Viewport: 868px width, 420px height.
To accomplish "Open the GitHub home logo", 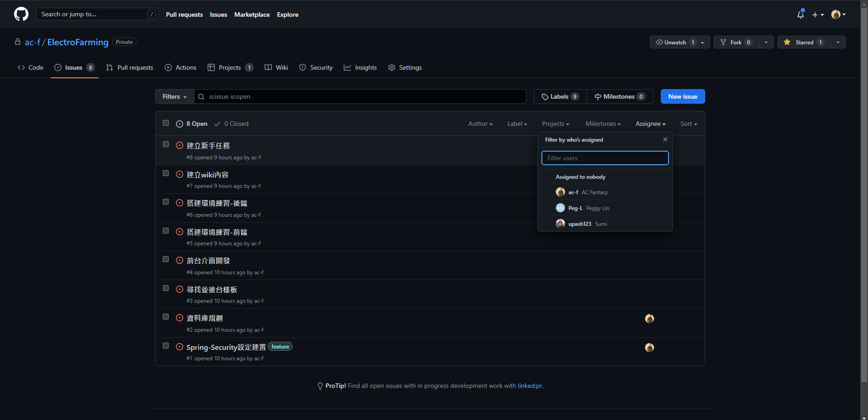I will point(21,14).
